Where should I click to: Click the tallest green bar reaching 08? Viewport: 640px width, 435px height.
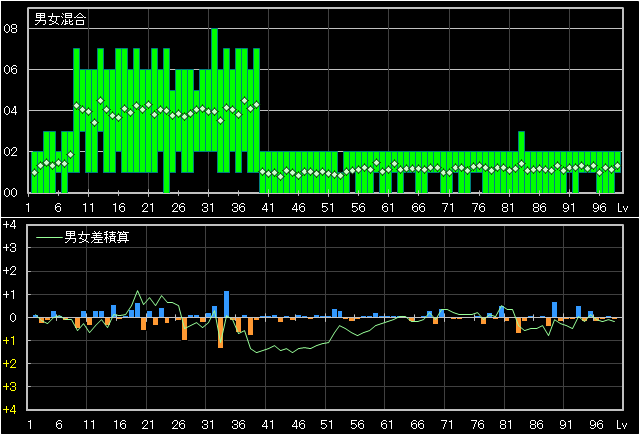214,90
